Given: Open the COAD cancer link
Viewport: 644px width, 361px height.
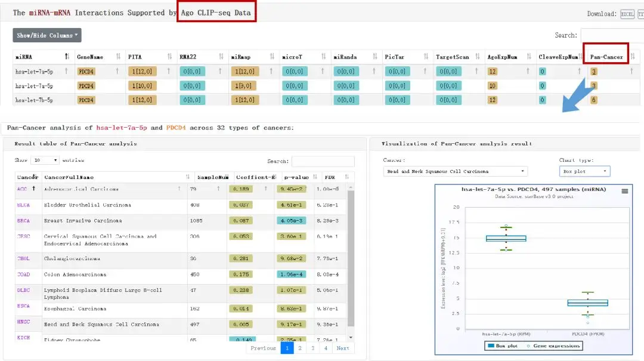Looking at the screenshot, I should (x=23, y=274).
